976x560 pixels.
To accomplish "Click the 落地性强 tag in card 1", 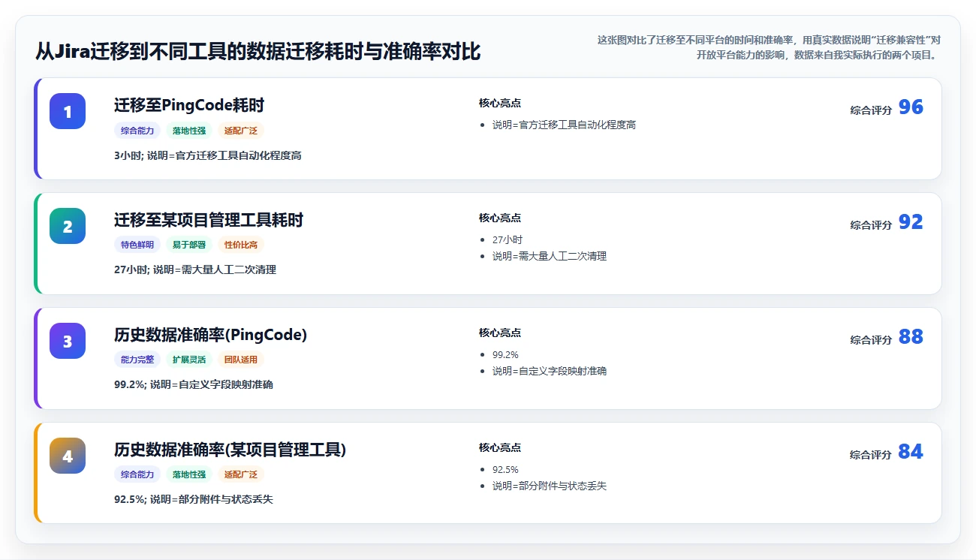I will [x=189, y=131].
